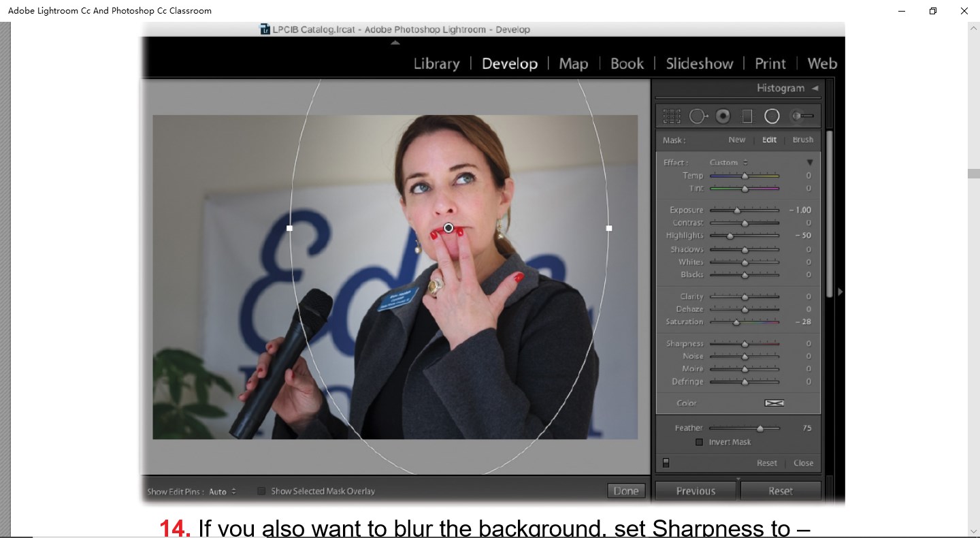Viewport: 980px width, 538px height.
Task: Open the Map module
Action: click(573, 63)
